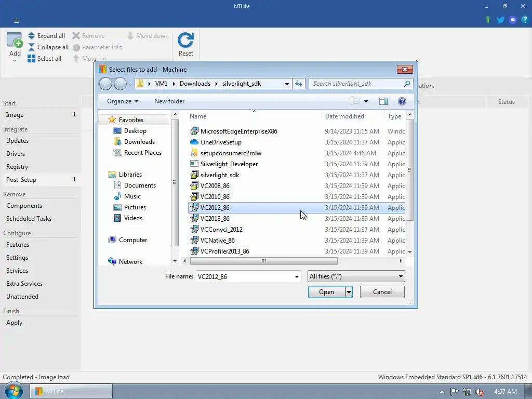The width and height of the screenshot is (532, 399).
Task: Open the File name combo box dropdown
Action: click(x=297, y=276)
